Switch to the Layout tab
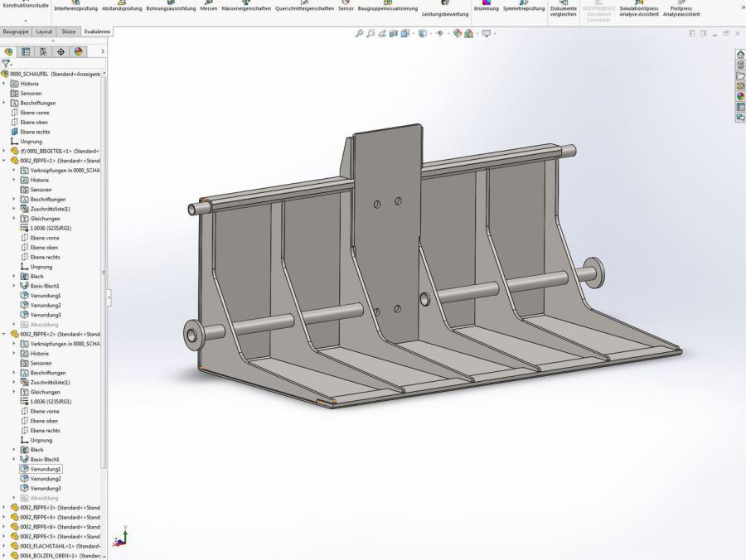The height and width of the screenshot is (560, 746). (x=44, y=31)
